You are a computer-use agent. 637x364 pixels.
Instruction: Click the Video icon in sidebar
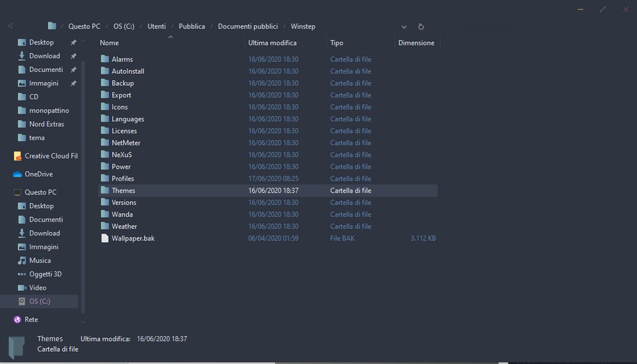coord(22,288)
